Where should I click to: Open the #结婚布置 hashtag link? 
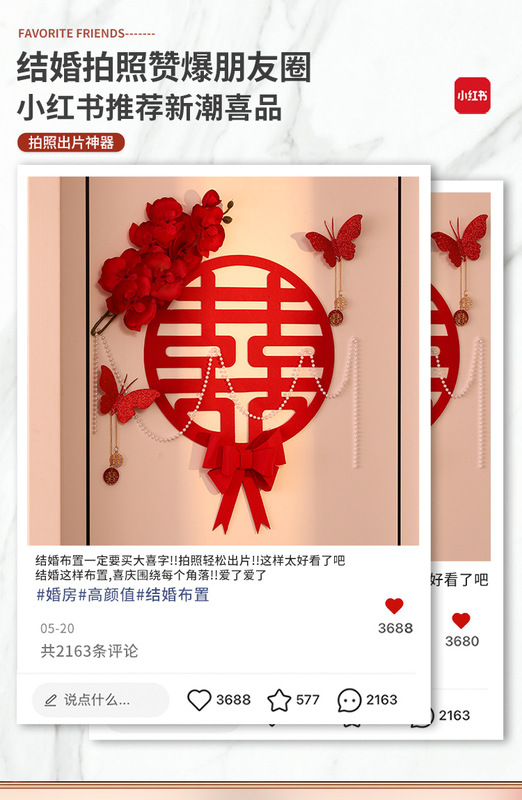click(172, 595)
